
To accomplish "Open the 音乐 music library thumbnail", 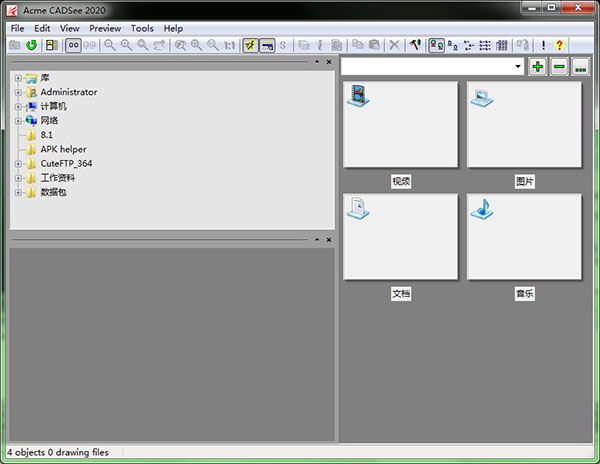I will coord(524,237).
